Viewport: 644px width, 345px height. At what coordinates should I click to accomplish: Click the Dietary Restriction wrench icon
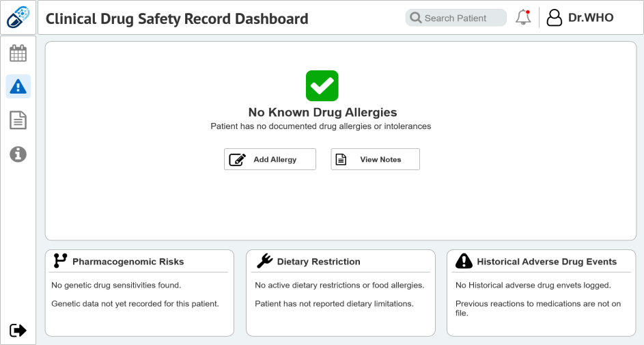pyautogui.click(x=265, y=261)
